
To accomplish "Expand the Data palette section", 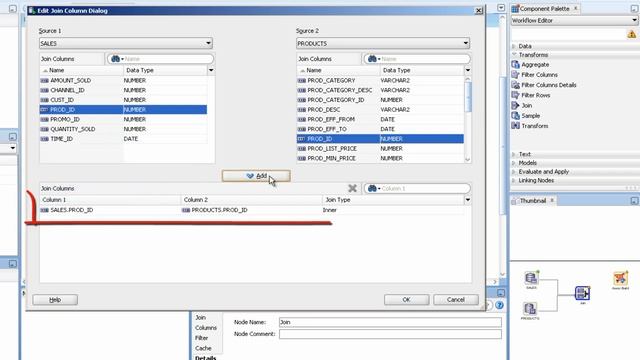I will pyautogui.click(x=514, y=46).
